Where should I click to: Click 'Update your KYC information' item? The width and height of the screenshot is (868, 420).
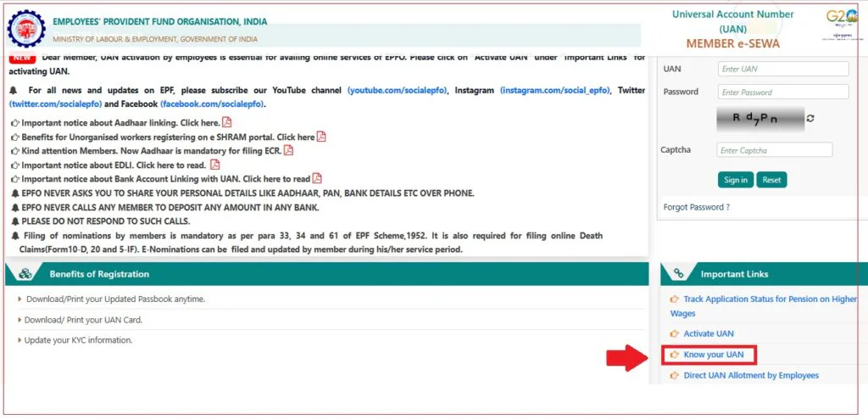pos(78,340)
